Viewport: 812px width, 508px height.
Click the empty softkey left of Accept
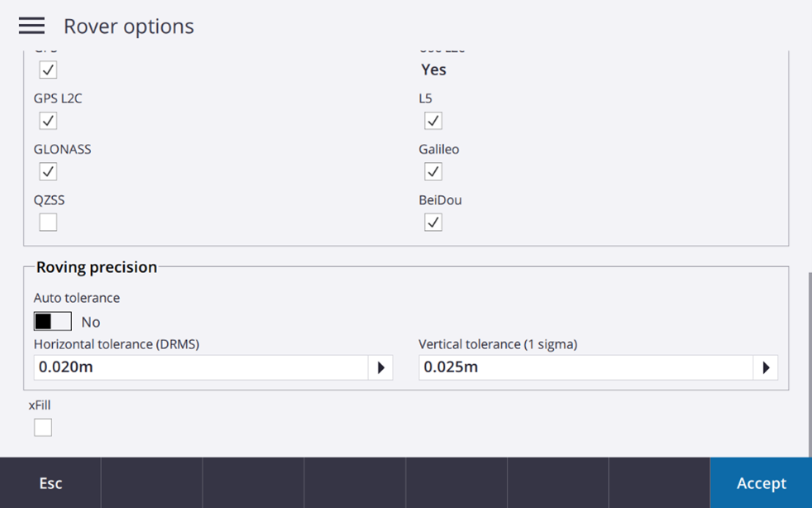659,483
